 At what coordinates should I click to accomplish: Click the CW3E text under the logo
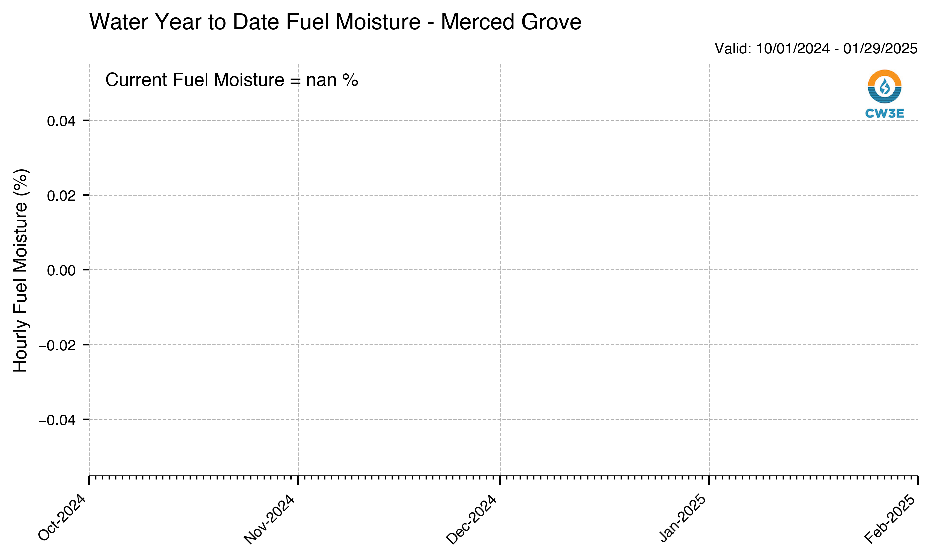tap(884, 113)
